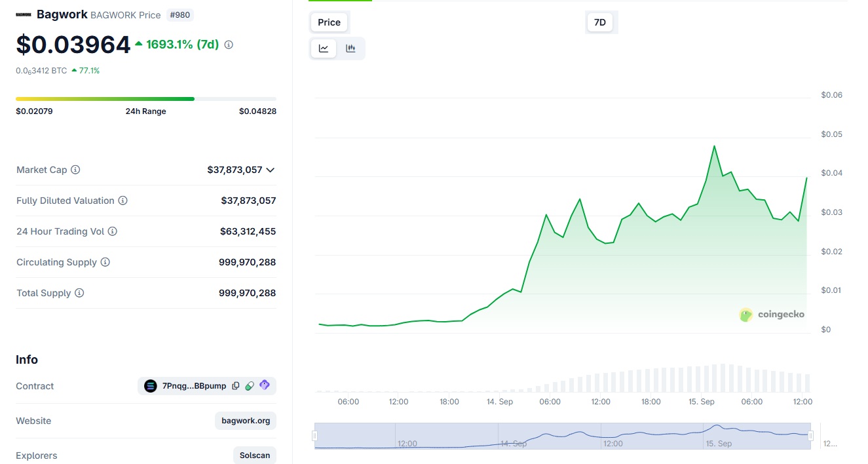This screenshot has height=464, width=868.
Task: Click the $63,312,455 trading volume value
Action: [x=248, y=231]
